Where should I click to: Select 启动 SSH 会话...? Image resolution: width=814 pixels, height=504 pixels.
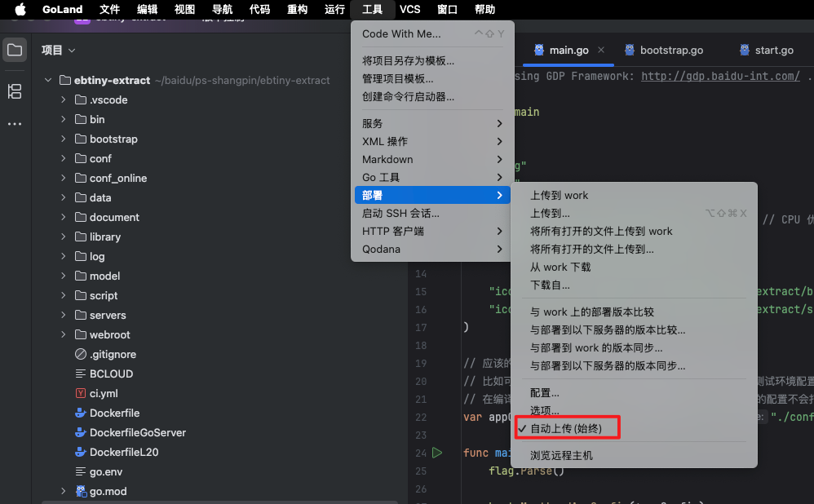coord(432,214)
